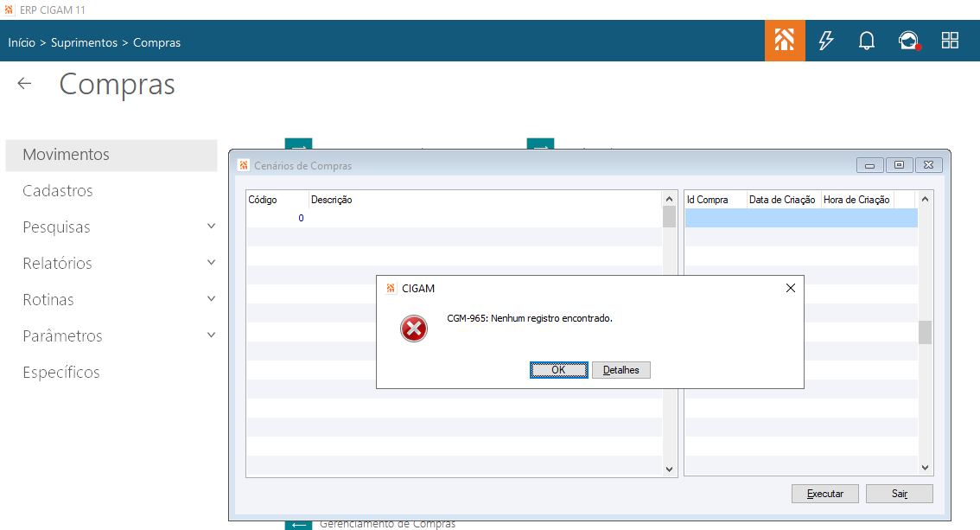This screenshot has height=530, width=980.
Task: Go back with the arrow beside Compras
Action: [x=24, y=83]
